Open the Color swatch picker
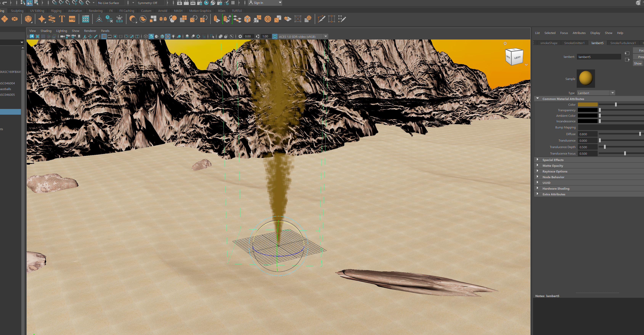Screen dimensions: 644x335 point(588,105)
